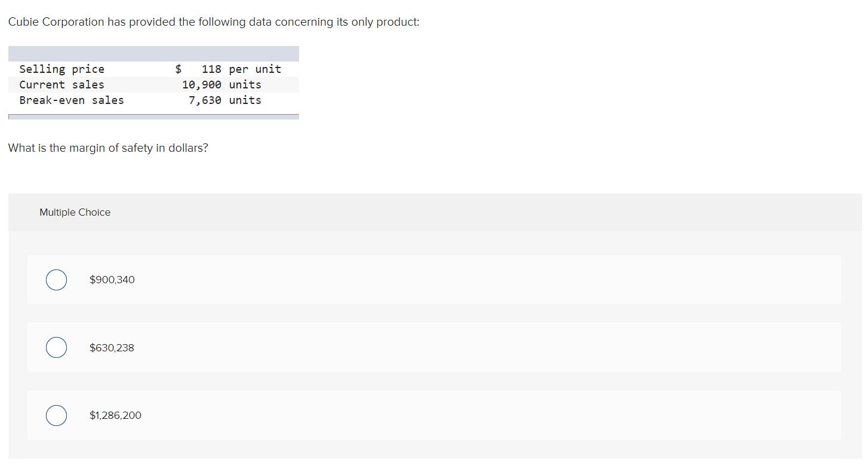Click the Selling price row label
This screenshot has width=868, height=466.
[61, 69]
